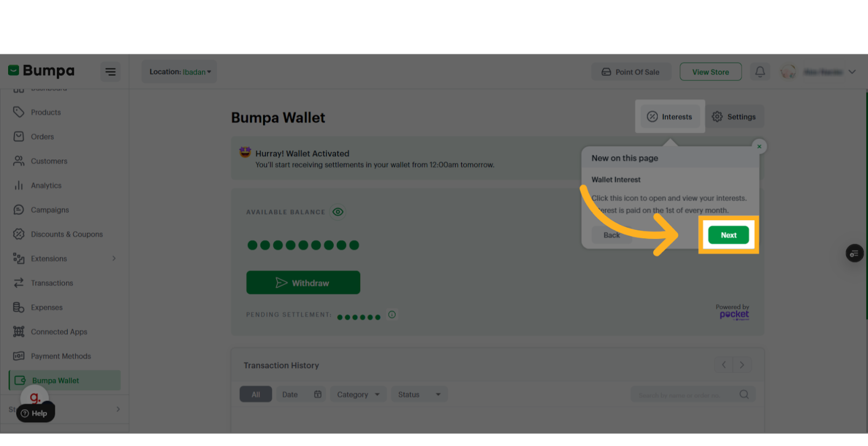
Task: Open the Location Ibadan dropdown
Action: pyautogui.click(x=180, y=72)
